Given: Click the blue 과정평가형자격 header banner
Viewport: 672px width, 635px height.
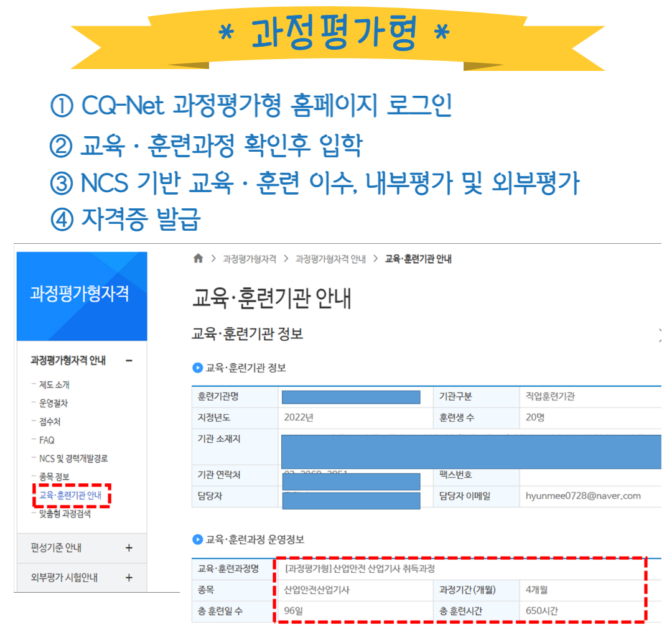Looking at the screenshot, I should coord(82,295).
